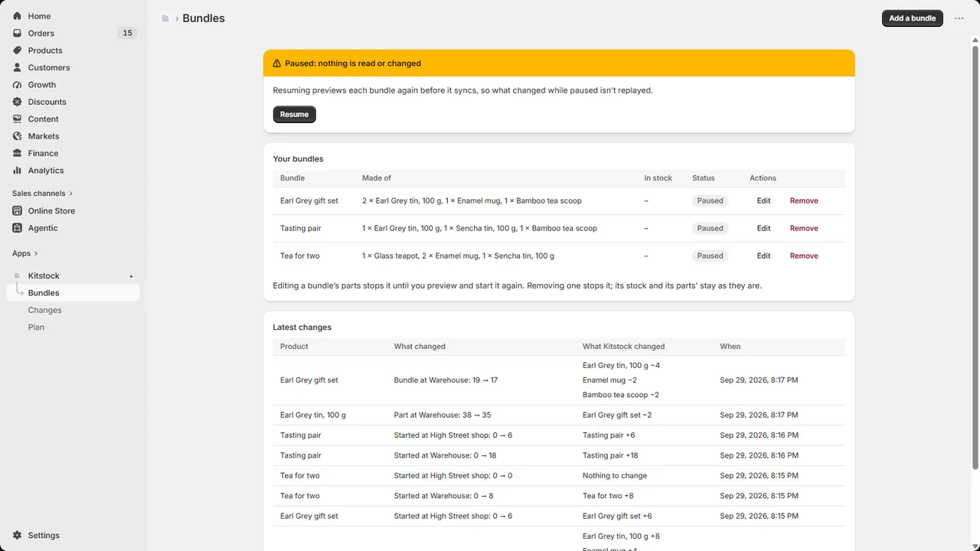This screenshot has height=551, width=980.
Task: Expand the Sales channels chevron
Action: click(x=71, y=194)
